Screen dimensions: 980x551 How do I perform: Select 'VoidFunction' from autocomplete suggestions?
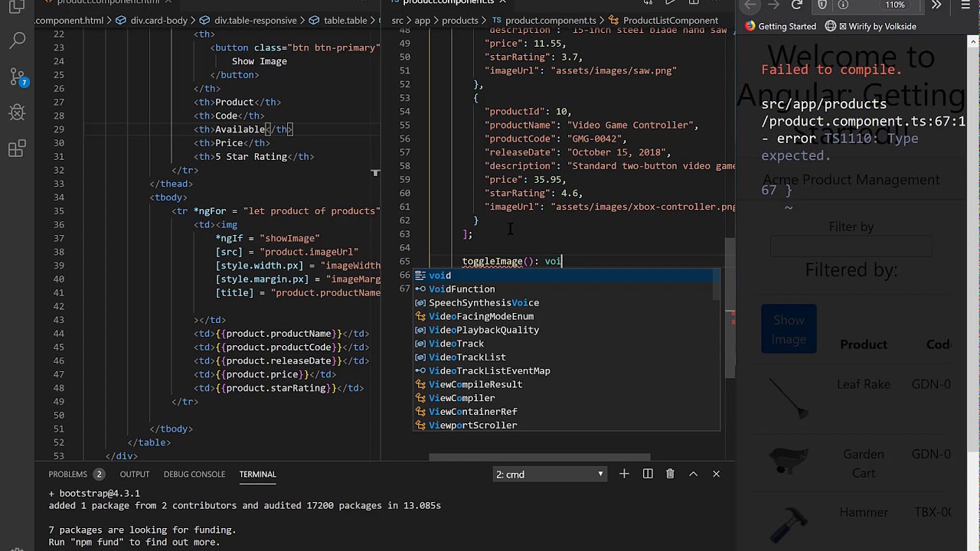[462, 289]
